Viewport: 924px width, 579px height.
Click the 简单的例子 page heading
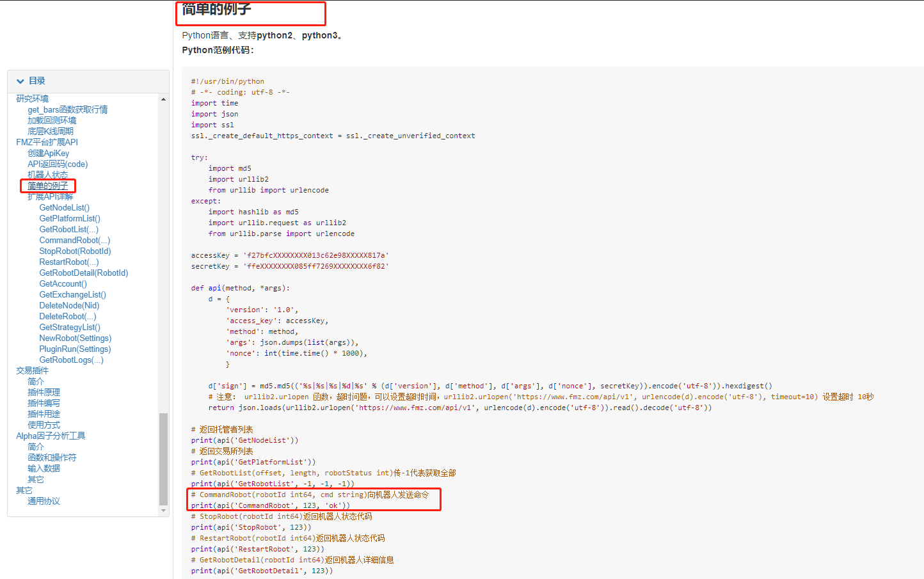click(216, 9)
